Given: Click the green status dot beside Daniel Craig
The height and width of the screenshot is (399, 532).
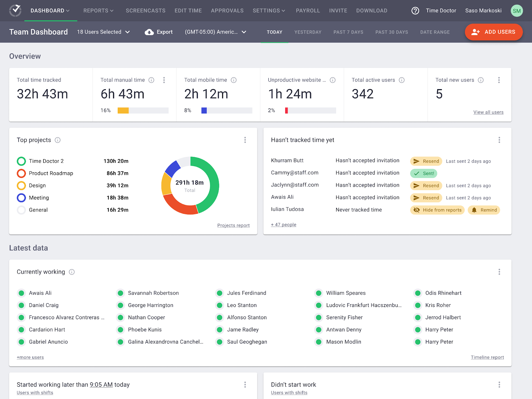Looking at the screenshot, I should tap(21, 305).
